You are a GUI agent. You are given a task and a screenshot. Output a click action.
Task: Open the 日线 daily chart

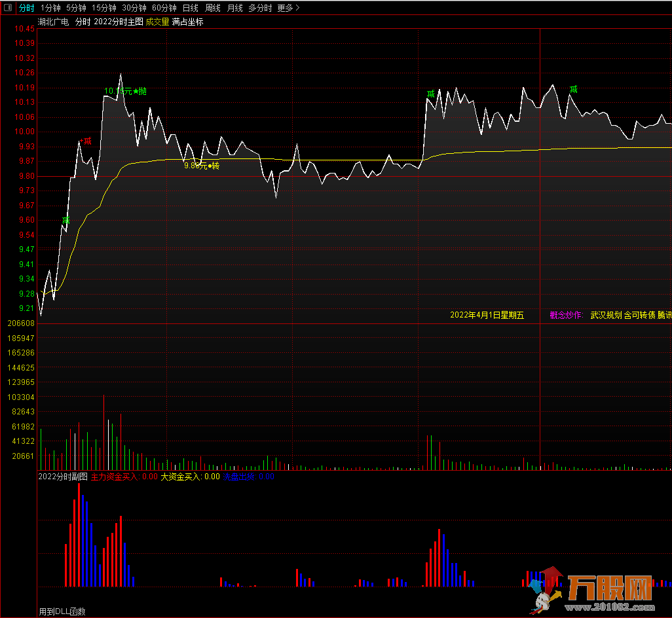click(x=191, y=8)
